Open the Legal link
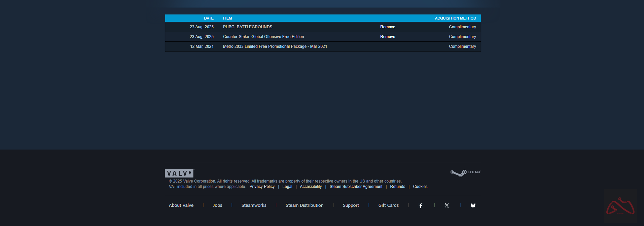This screenshot has height=226, width=644. (287, 187)
